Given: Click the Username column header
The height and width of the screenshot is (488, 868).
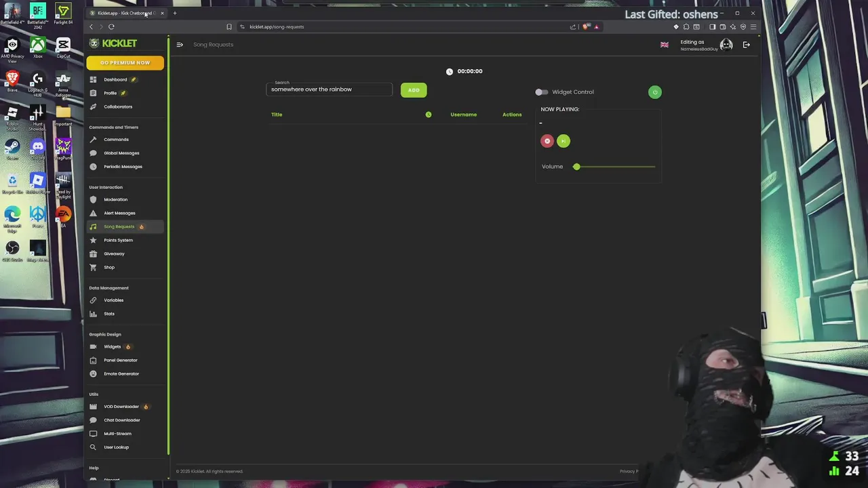Looking at the screenshot, I should pos(464,115).
